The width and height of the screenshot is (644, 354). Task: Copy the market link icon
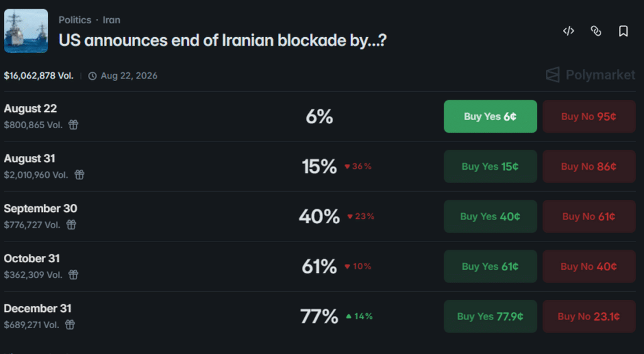click(x=596, y=31)
